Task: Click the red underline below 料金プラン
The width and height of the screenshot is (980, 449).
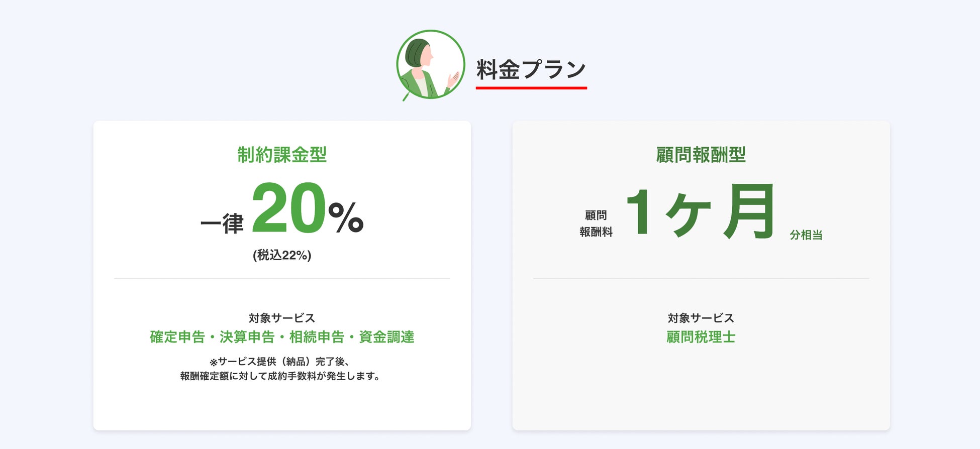Action: [531, 88]
